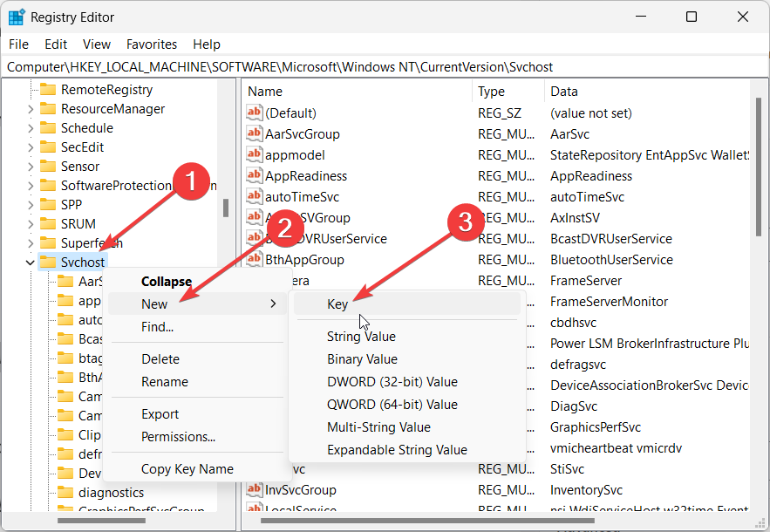The image size is (770, 532).
Task: Click the string icon beside InvSvcGroup
Action: pos(254,489)
